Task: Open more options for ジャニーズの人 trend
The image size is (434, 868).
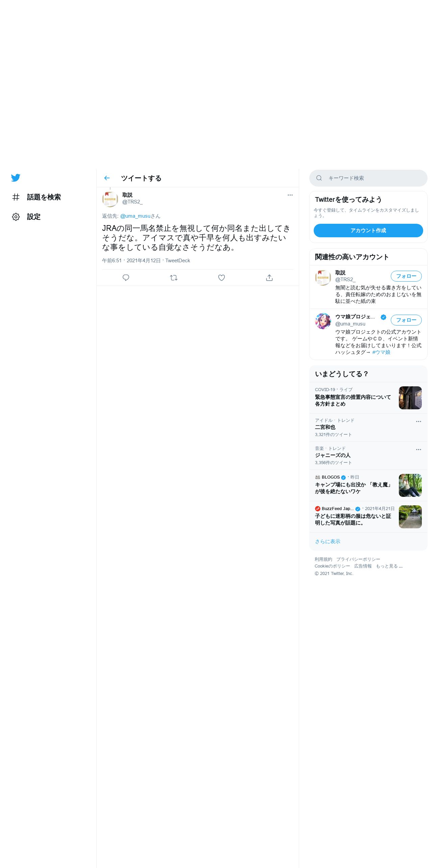Action: [x=418, y=450]
